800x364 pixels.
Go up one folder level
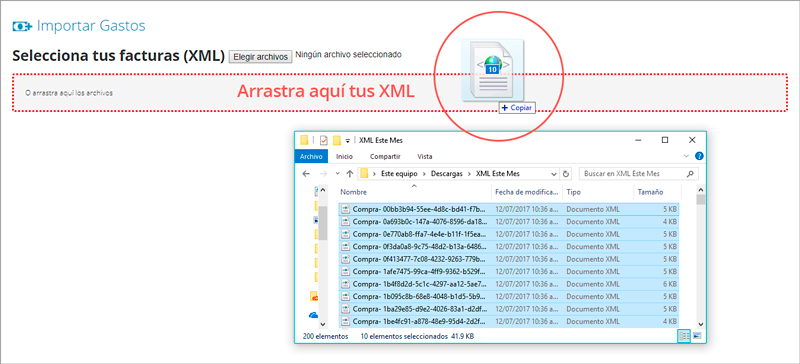point(349,174)
